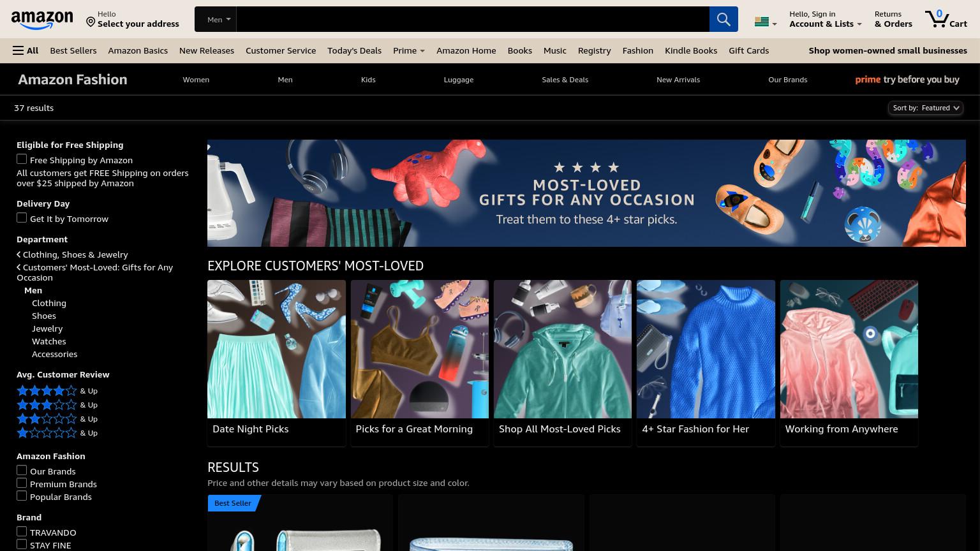
Task: Click the Best Seller badge
Action: [x=233, y=503]
